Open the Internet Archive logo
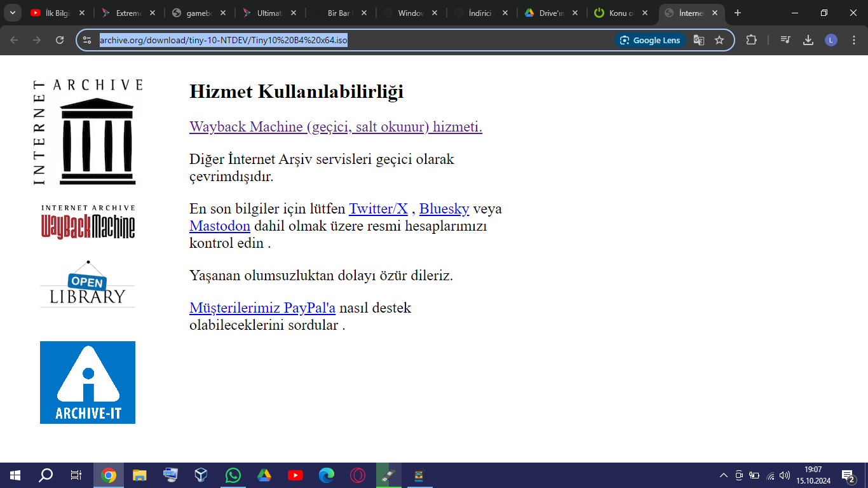The height and width of the screenshot is (488, 868). [x=88, y=132]
